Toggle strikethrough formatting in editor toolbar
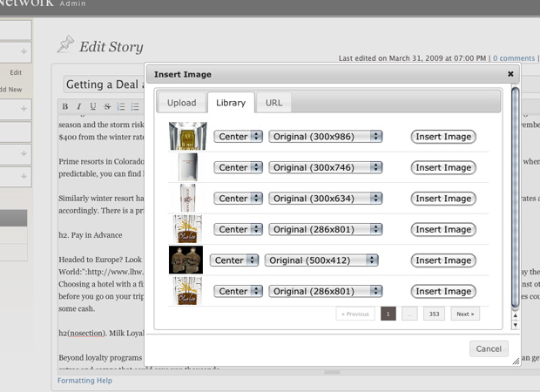The image size is (540, 392). coord(107,106)
